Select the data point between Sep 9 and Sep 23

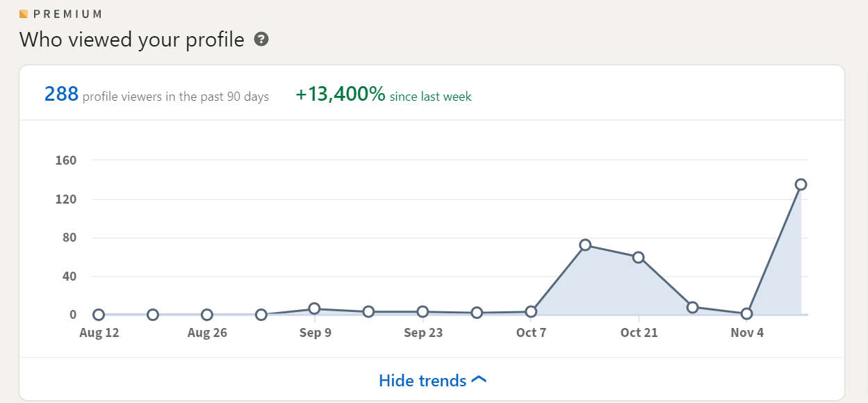pyautogui.click(x=368, y=311)
